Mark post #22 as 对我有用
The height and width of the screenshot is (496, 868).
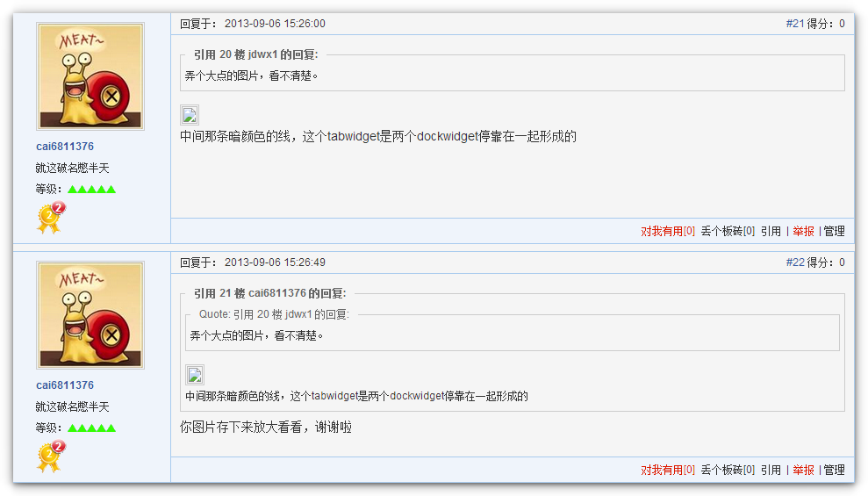click(667, 470)
